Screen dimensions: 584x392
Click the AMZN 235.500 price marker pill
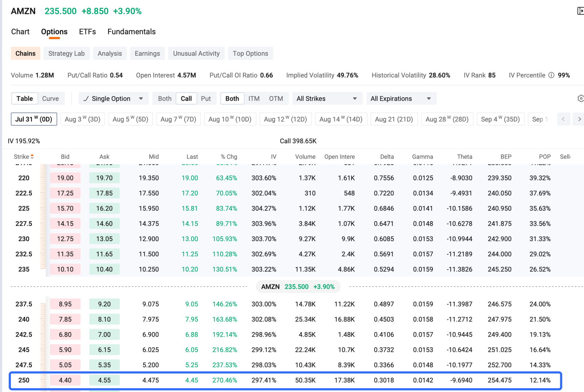(x=298, y=287)
